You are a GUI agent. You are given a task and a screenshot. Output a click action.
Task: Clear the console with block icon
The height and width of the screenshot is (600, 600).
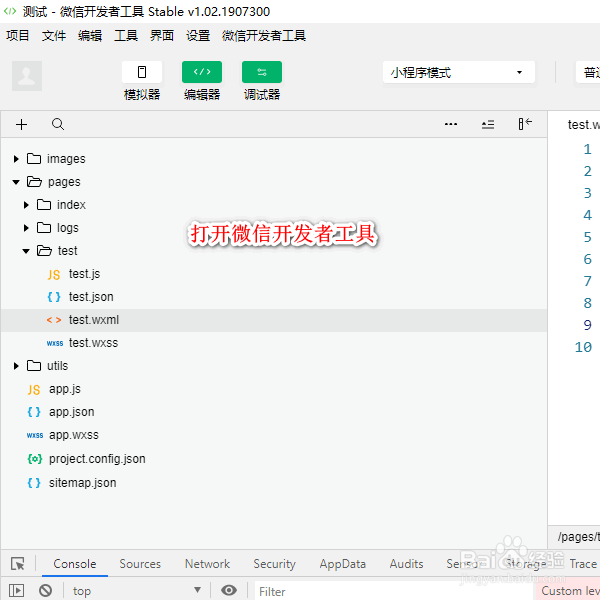point(46,590)
